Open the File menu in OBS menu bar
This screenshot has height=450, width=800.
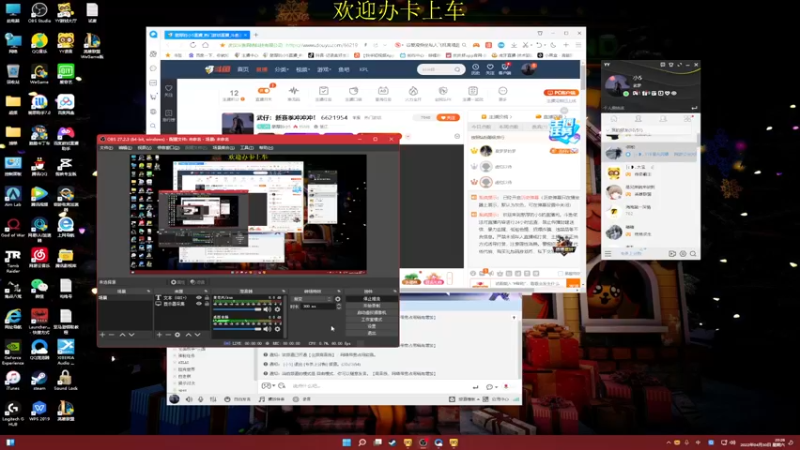[x=106, y=147]
